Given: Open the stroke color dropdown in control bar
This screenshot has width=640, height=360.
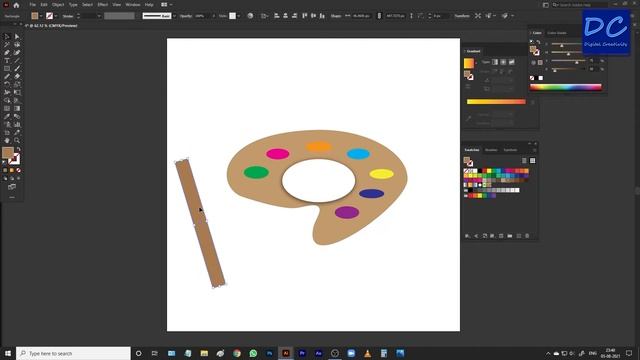Looking at the screenshot, I should [x=56, y=16].
